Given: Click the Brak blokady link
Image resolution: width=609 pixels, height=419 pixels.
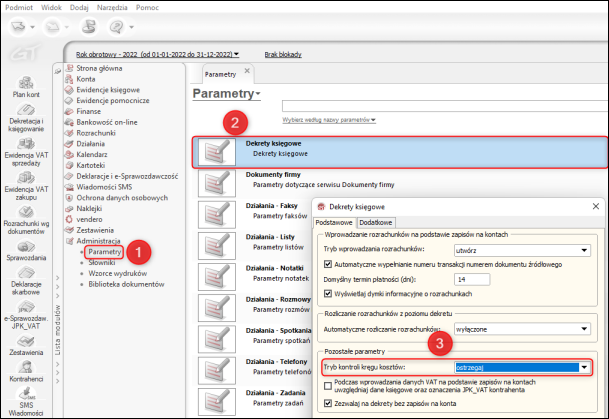Looking at the screenshot, I should pyautogui.click(x=283, y=54).
